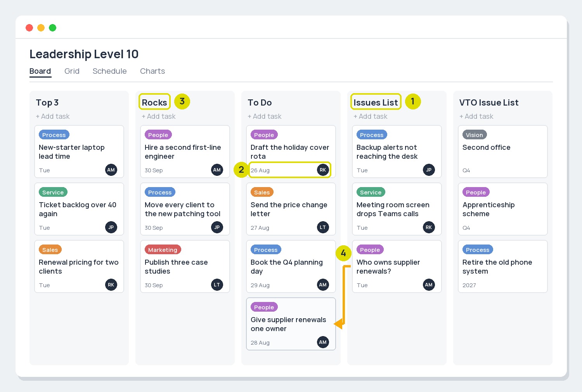Click the "To Do" column title
582x392 pixels.
pyautogui.click(x=260, y=102)
